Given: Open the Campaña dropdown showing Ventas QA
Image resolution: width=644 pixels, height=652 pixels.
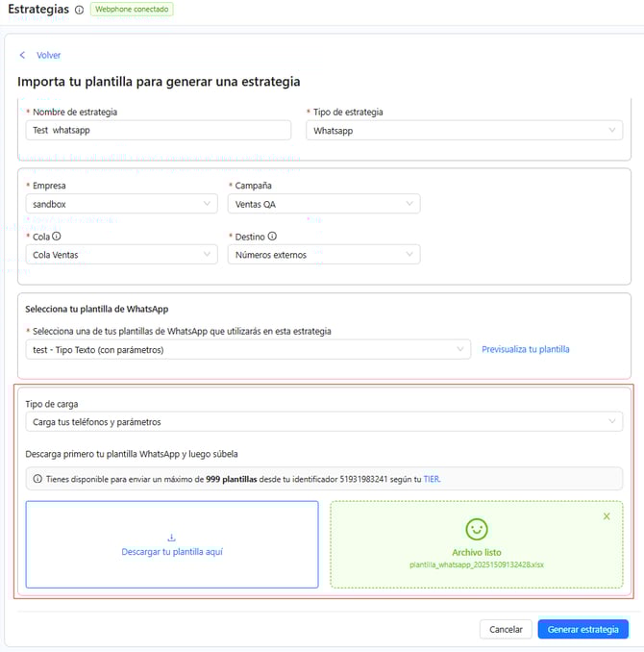Looking at the screenshot, I should (x=323, y=204).
